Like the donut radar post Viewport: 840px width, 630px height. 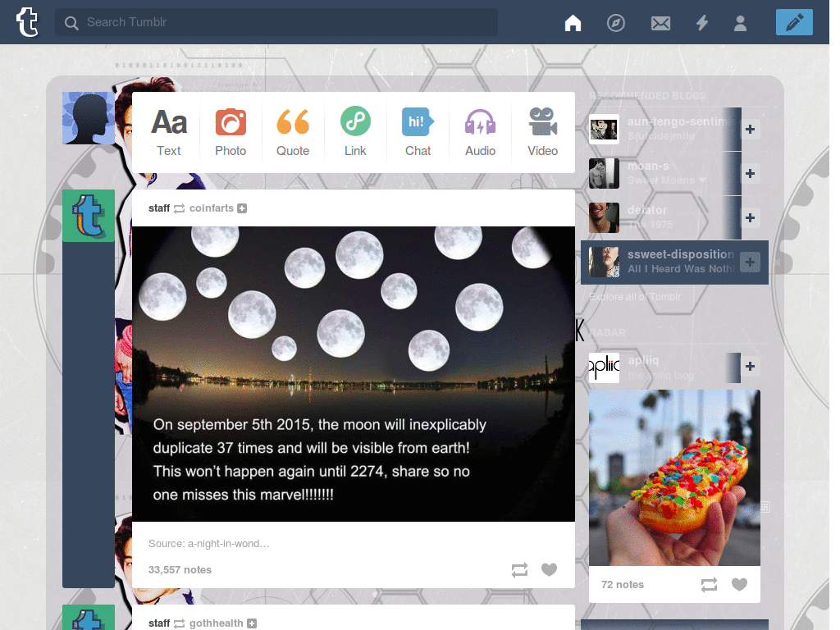point(739,584)
